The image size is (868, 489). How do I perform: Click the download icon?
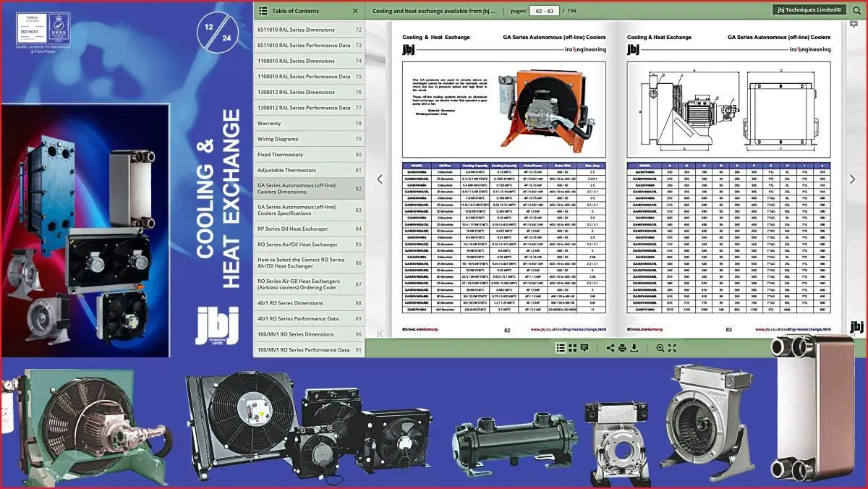(634, 348)
